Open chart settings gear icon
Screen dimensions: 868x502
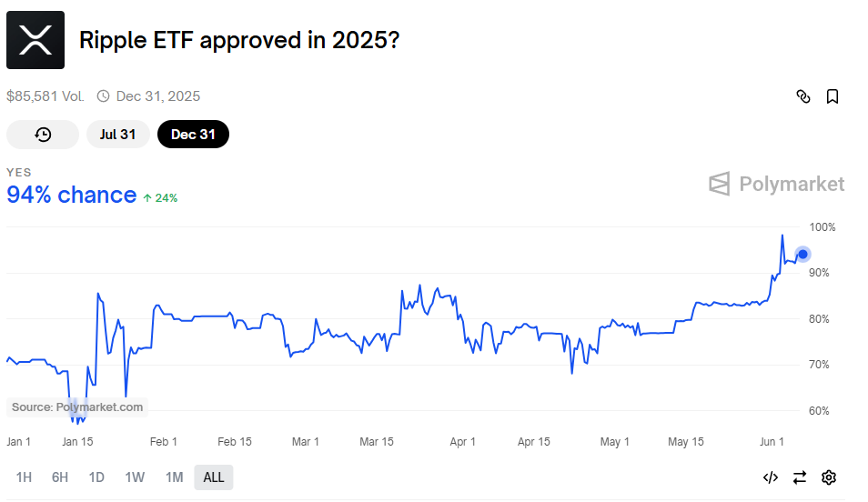point(829,477)
